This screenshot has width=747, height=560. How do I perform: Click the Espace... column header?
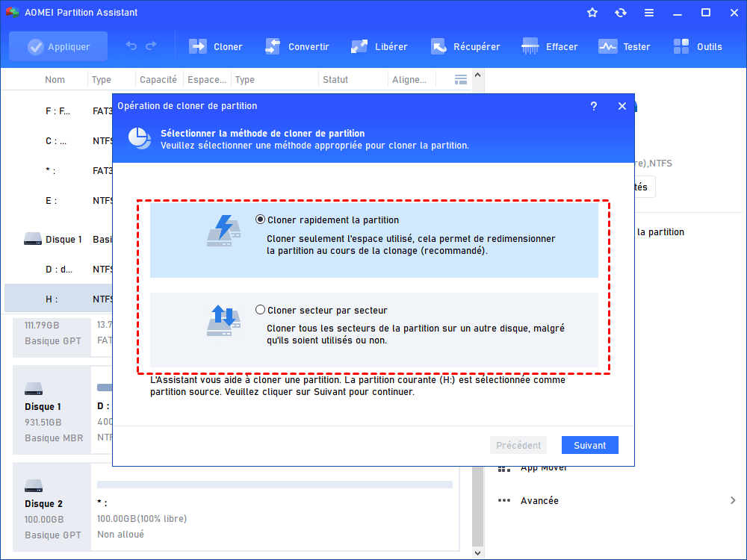[207, 80]
